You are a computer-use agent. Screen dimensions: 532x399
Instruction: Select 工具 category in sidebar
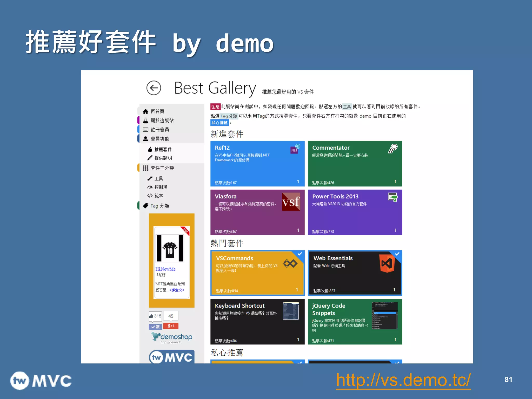tap(158, 178)
